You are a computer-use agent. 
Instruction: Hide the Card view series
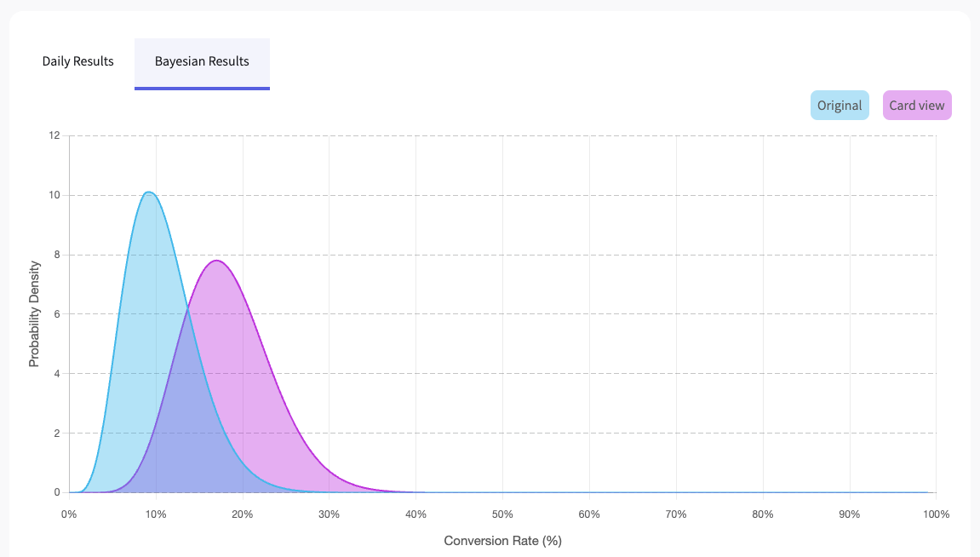(917, 106)
